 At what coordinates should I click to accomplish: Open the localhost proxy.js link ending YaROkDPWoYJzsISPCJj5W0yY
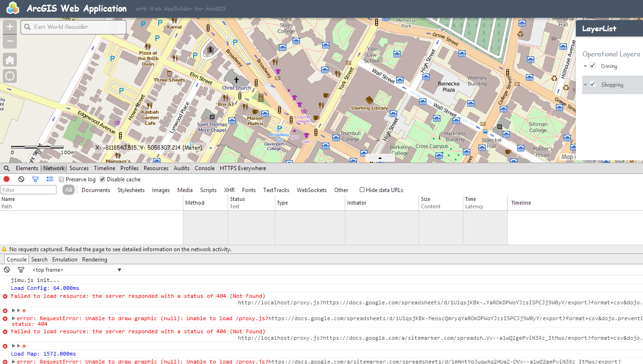click(x=440, y=302)
